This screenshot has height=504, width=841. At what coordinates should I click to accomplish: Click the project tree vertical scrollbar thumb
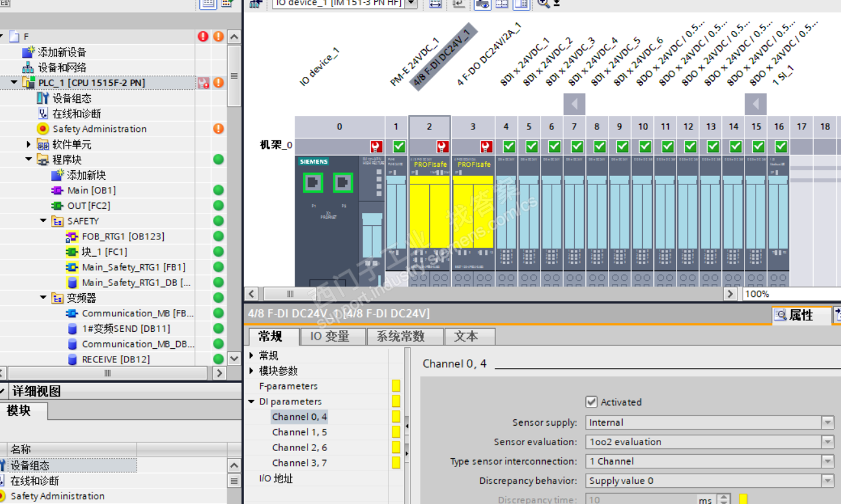point(234,76)
